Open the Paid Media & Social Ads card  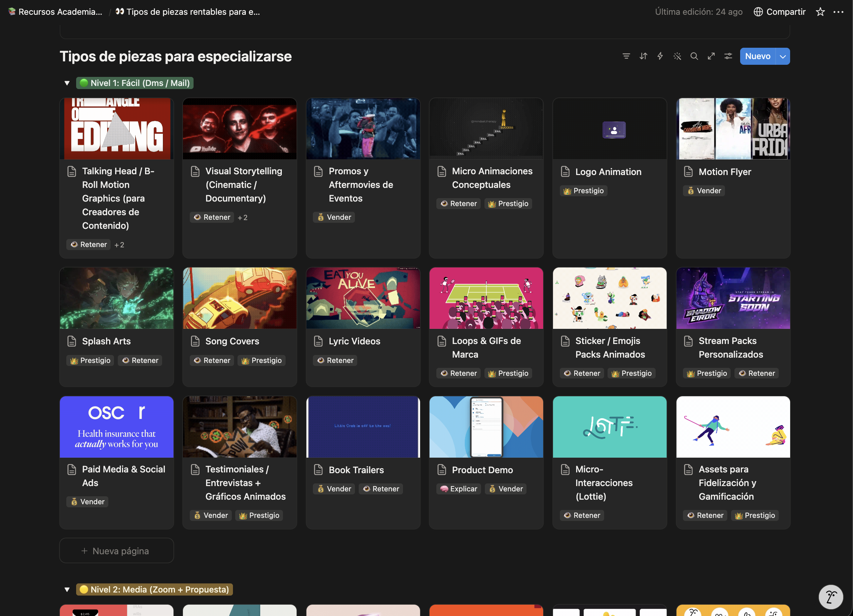click(117, 462)
